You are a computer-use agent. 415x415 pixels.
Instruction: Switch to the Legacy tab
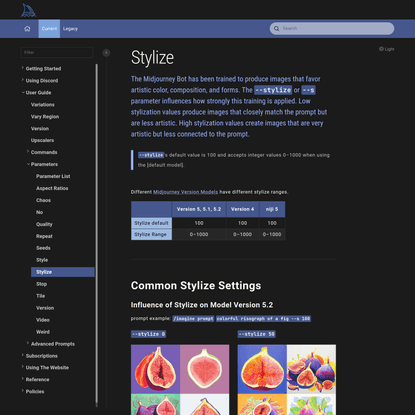click(70, 29)
